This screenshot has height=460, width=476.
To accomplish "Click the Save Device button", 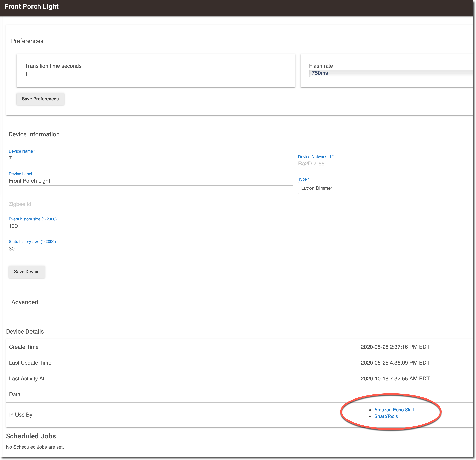I will pos(27,272).
